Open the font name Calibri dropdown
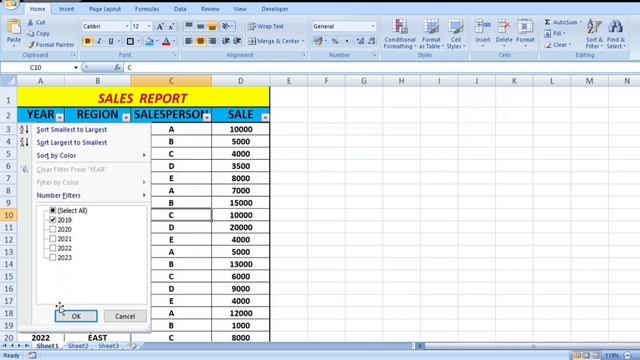 point(127,27)
